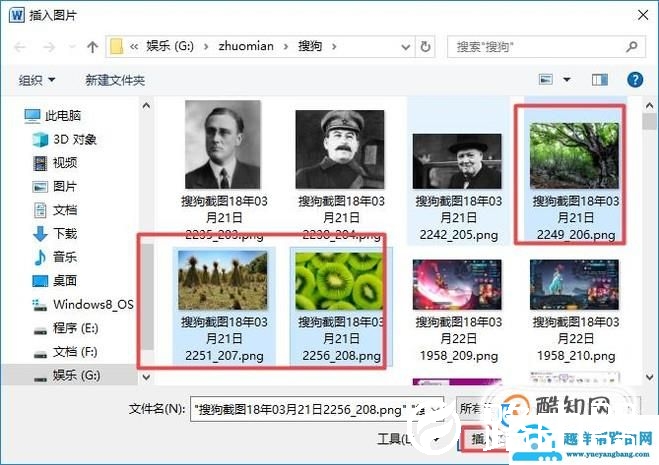Click the 此电脑 monitor icon
This screenshot has width=659, height=465.
[x=32, y=116]
